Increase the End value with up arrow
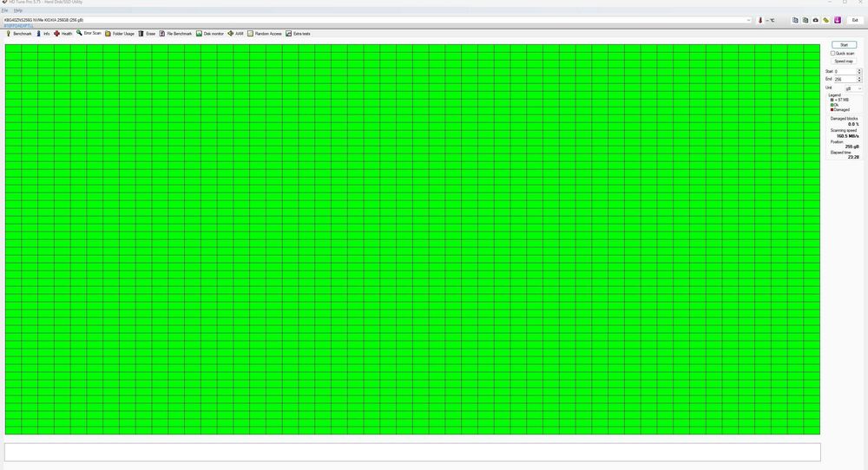This screenshot has height=470, width=868. (x=859, y=78)
